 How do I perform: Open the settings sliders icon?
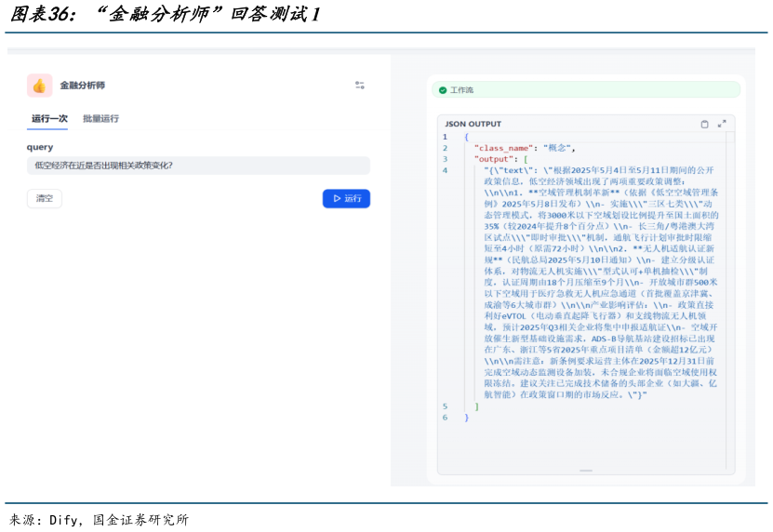pos(360,86)
